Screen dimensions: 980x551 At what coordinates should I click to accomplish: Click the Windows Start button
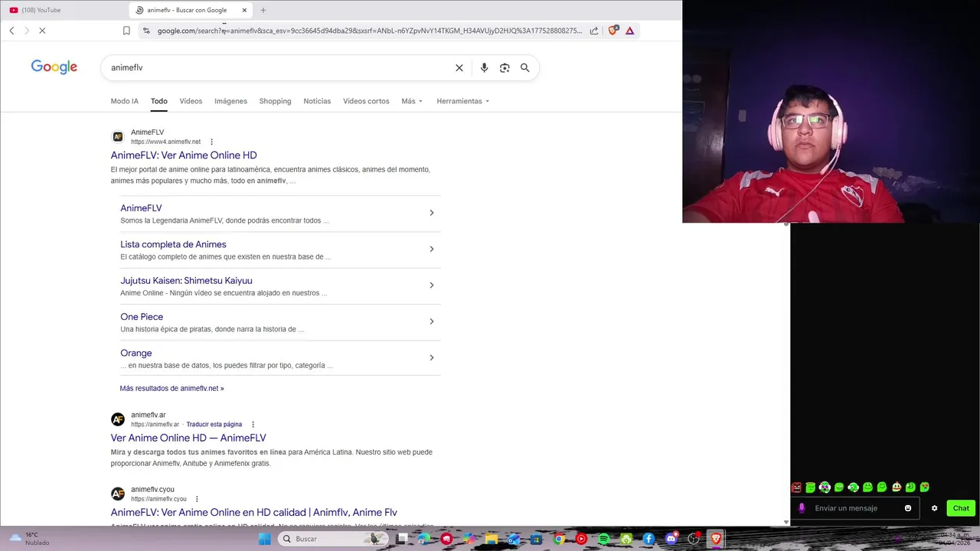click(x=265, y=539)
